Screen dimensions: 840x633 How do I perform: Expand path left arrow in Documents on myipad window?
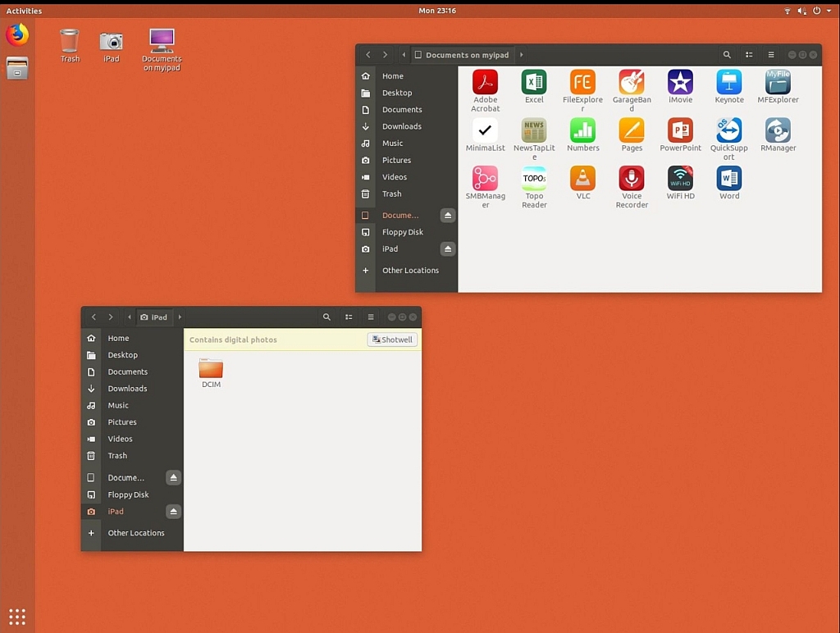coord(404,55)
